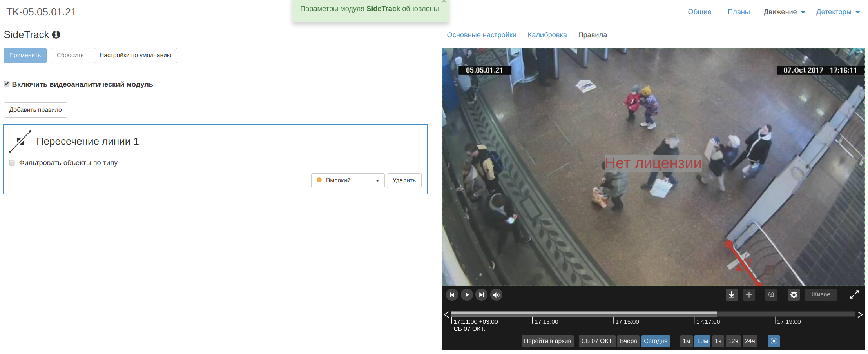The width and height of the screenshot is (868, 354).
Task: Expand the Детекторы menu
Action: pyautogui.click(x=837, y=12)
